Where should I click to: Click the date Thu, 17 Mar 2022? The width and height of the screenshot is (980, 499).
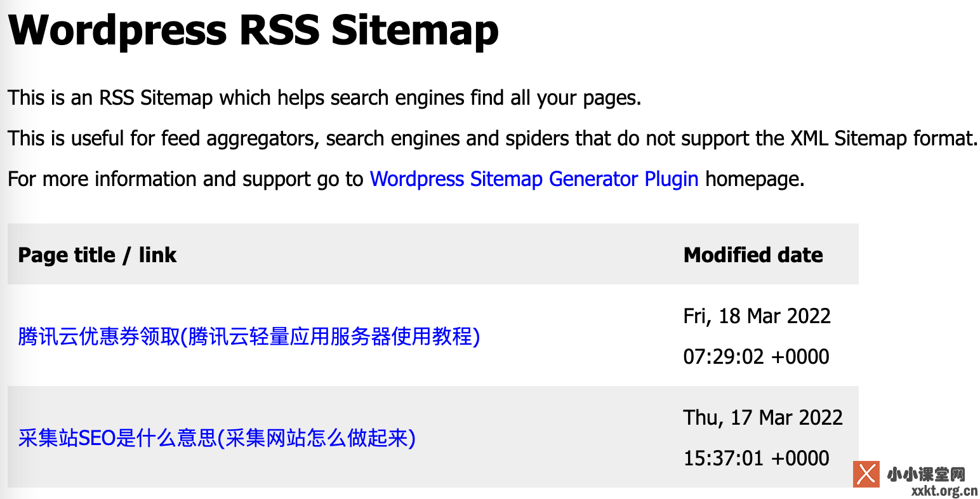coord(763,417)
